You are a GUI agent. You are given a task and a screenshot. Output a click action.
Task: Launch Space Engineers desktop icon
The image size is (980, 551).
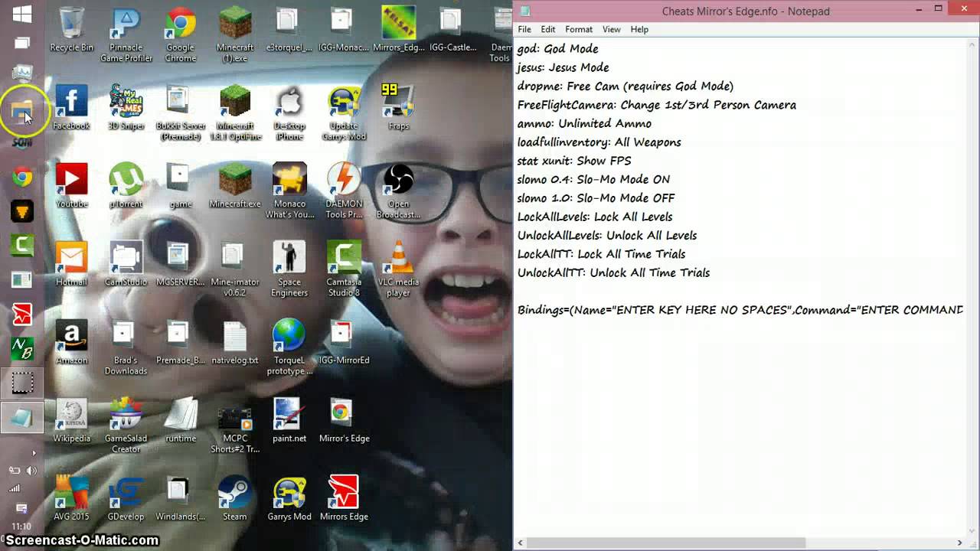point(289,269)
